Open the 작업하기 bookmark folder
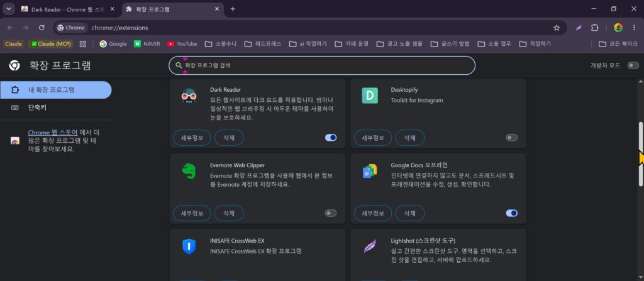 tap(535, 43)
